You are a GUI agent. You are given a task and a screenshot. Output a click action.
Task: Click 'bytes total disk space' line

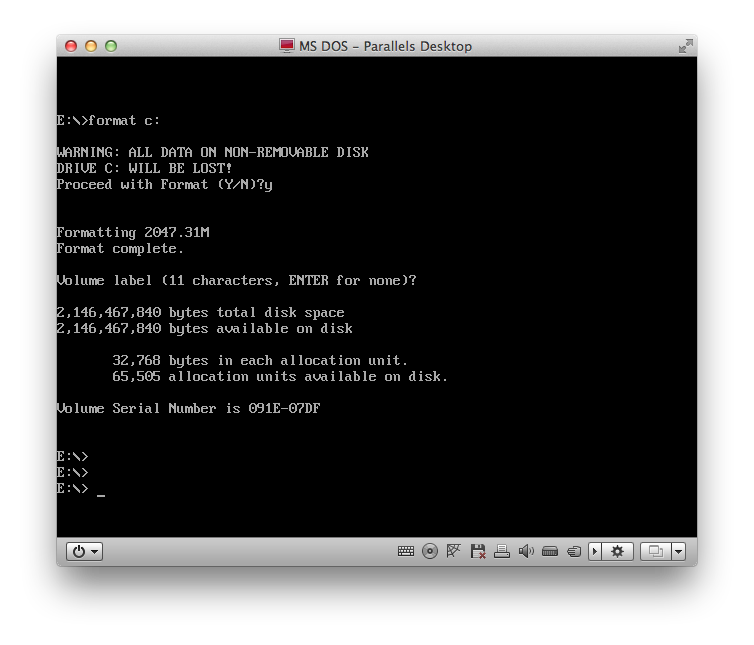[x=201, y=313]
